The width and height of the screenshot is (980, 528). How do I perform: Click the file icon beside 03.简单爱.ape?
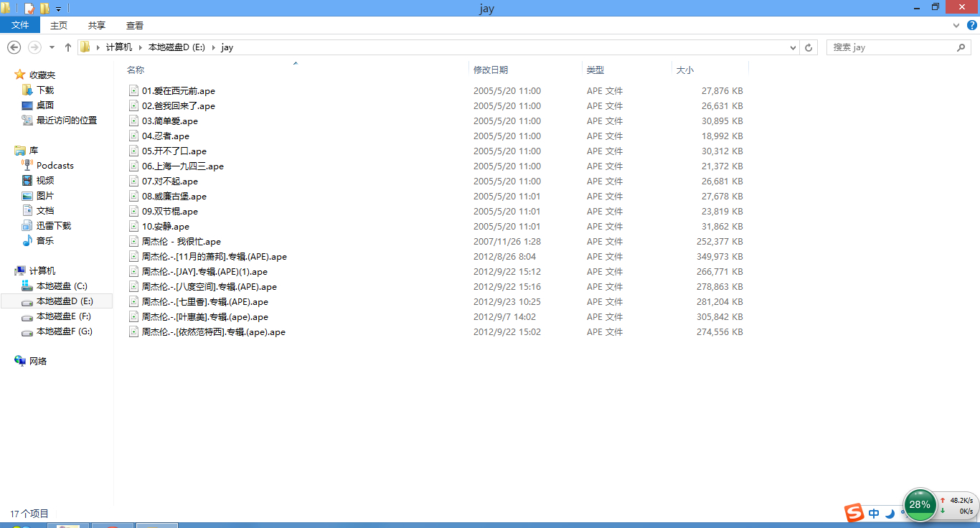[133, 121]
